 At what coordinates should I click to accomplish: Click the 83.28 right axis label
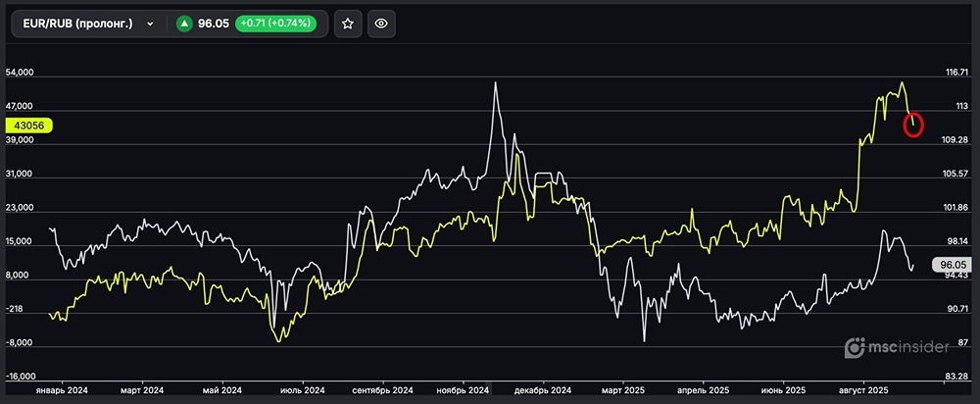tap(957, 377)
